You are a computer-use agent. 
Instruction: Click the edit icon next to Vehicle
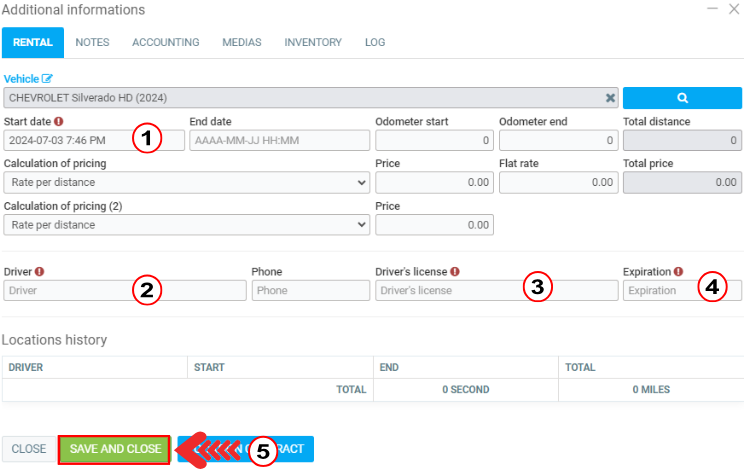click(47, 79)
